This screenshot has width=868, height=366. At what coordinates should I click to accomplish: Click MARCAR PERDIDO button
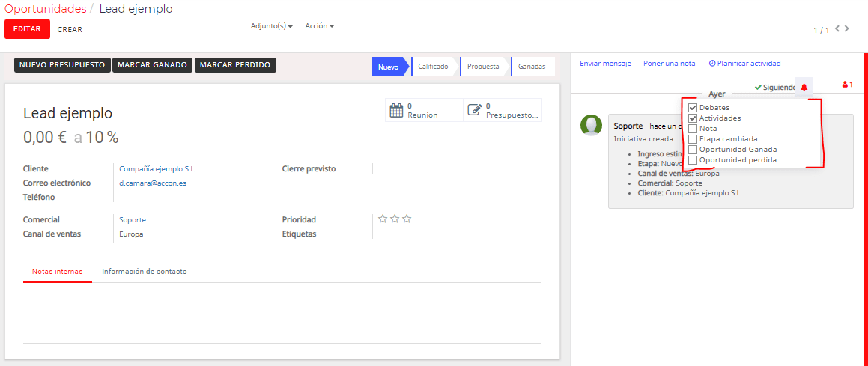point(235,64)
